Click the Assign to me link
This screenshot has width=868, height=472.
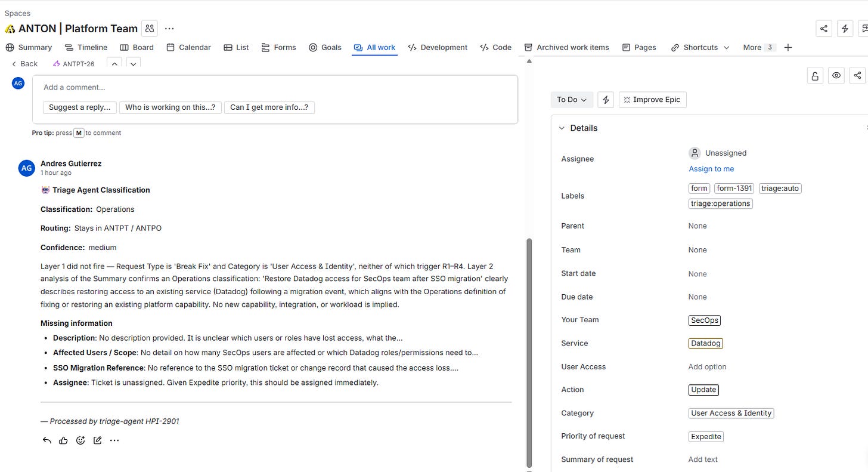[711, 169]
